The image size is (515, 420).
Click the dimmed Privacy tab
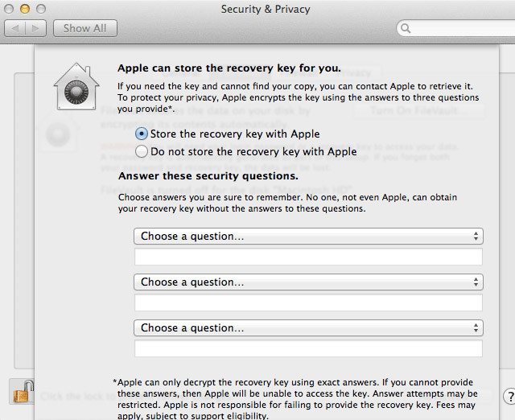(354, 73)
